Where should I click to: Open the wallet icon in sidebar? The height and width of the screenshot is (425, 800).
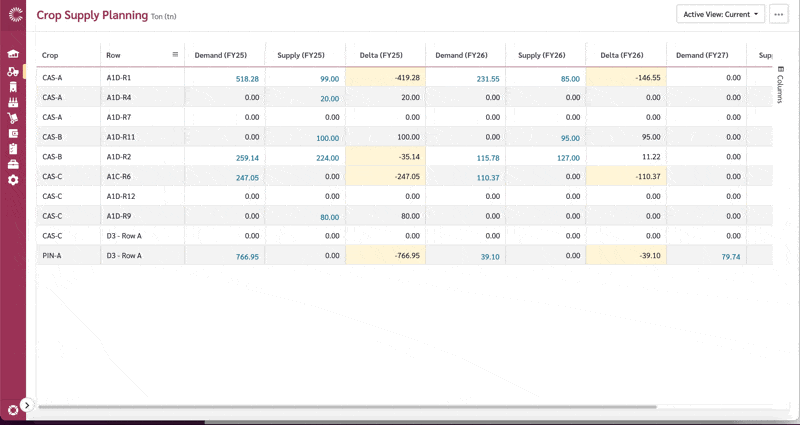click(x=13, y=133)
